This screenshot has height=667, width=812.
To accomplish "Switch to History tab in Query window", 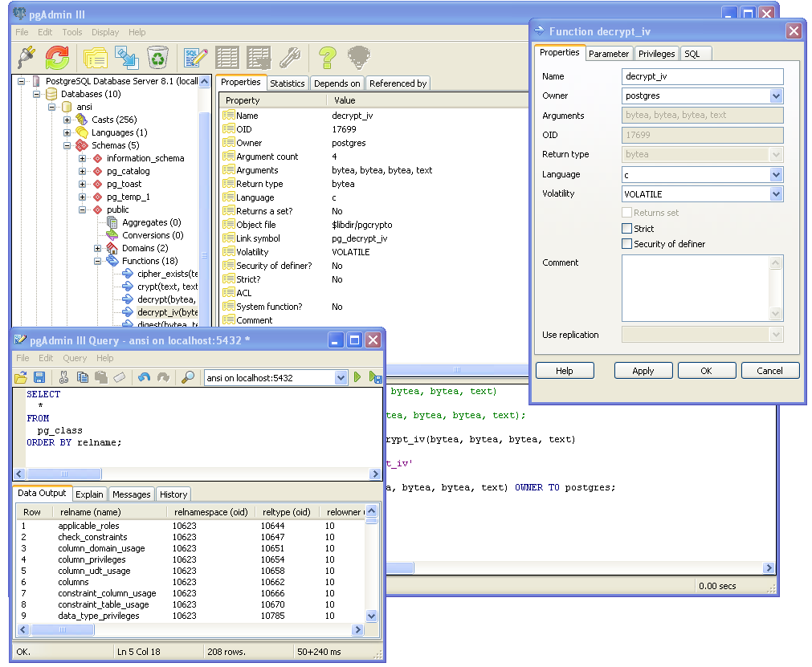I will point(173,494).
